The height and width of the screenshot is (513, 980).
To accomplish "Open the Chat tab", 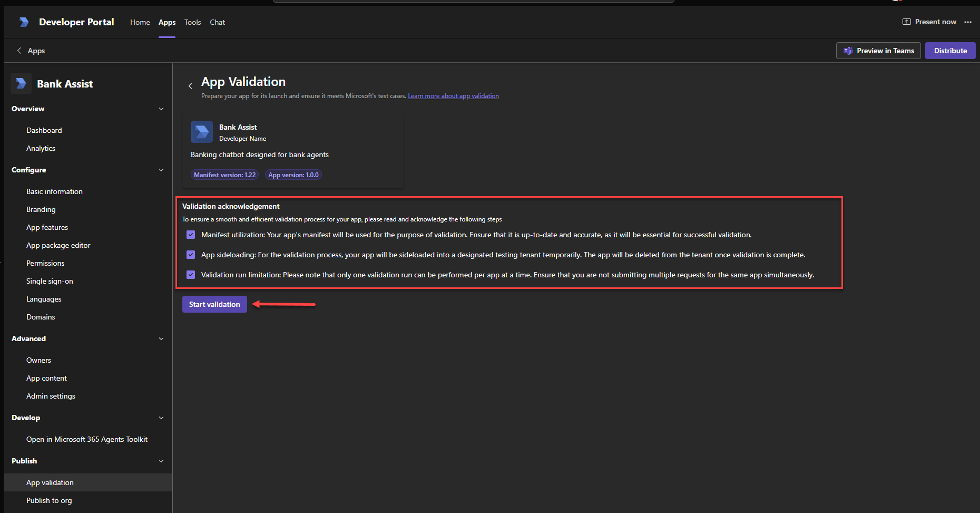I will 217,22.
